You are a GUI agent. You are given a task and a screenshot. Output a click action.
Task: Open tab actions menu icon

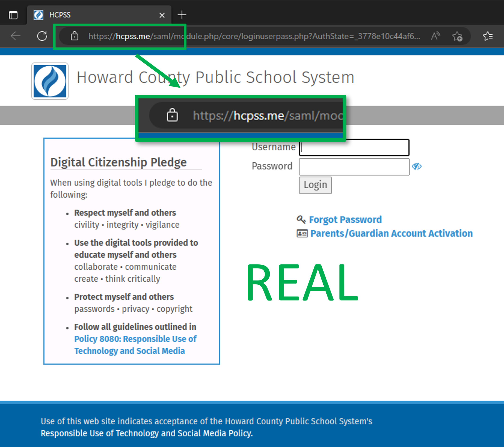(x=13, y=15)
